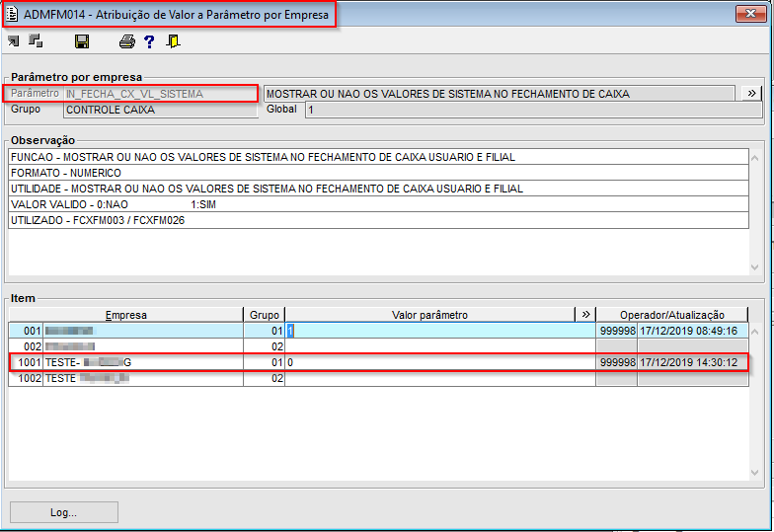
Task: Save using the floppy disk icon
Action: tap(82, 41)
